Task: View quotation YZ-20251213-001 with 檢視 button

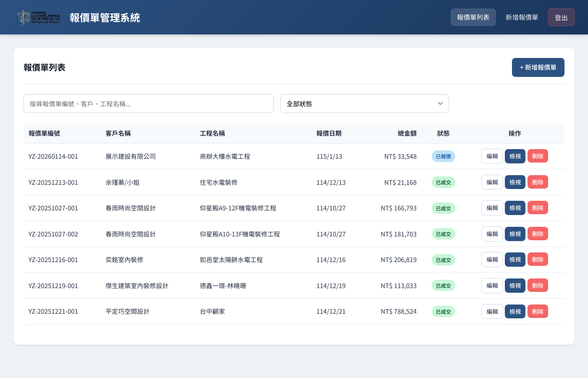Action: tap(515, 182)
